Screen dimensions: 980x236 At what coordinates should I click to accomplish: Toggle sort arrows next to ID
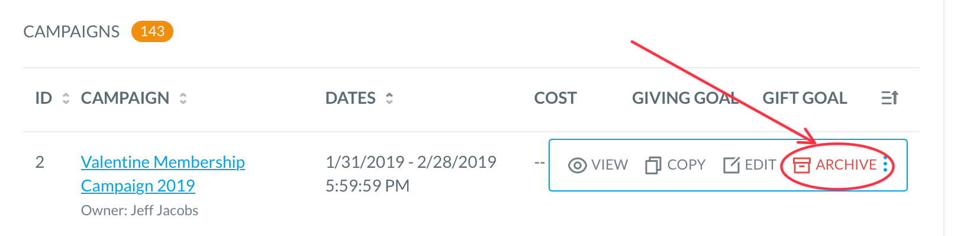coord(66,98)
